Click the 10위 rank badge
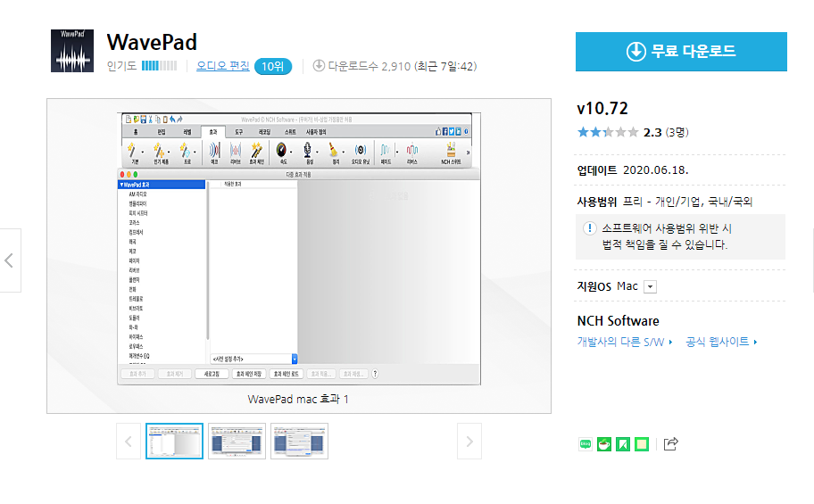The width and height of the screenshot is (814, 504). [273, 66]
